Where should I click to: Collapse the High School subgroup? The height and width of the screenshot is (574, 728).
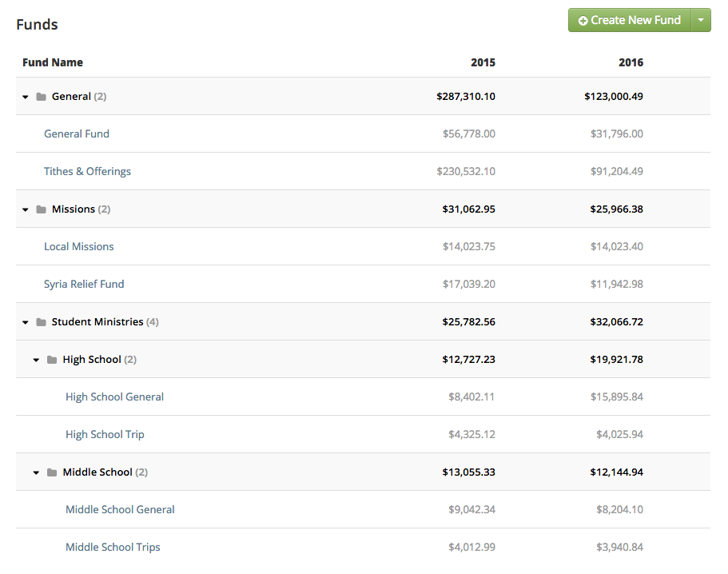35,360
